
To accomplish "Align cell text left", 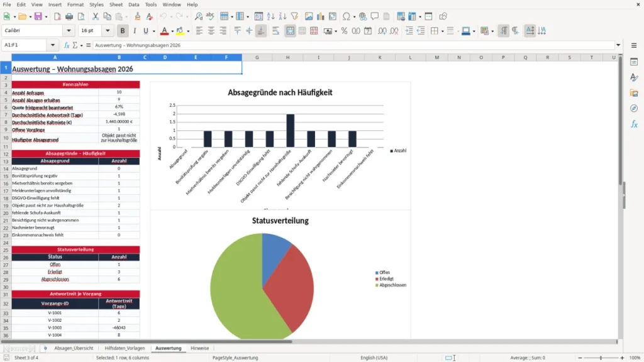I will [199, 31].
